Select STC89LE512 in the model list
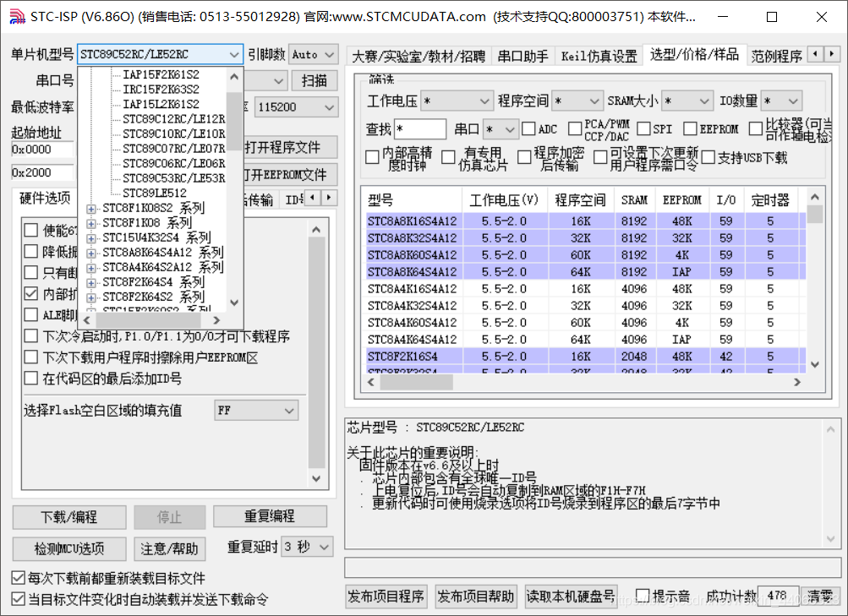Image resolution: width=848 pixels, height=616 pixels. (x=154, y=193)
